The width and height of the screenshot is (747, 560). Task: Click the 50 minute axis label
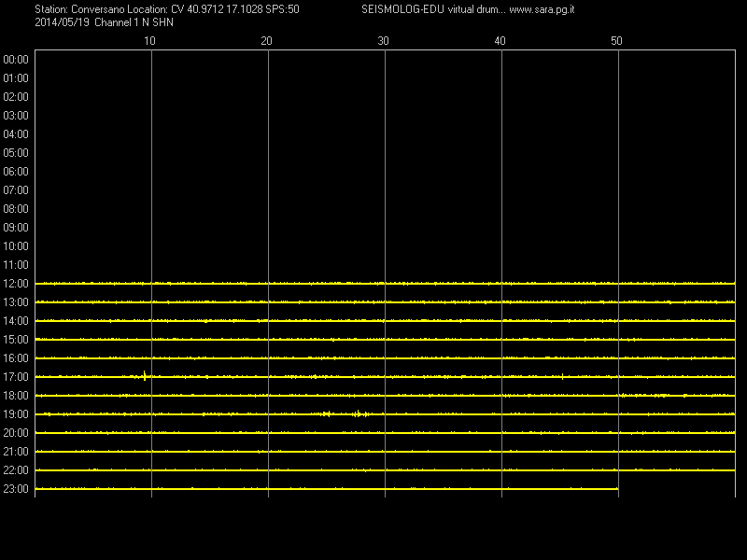tap(616, 41)
